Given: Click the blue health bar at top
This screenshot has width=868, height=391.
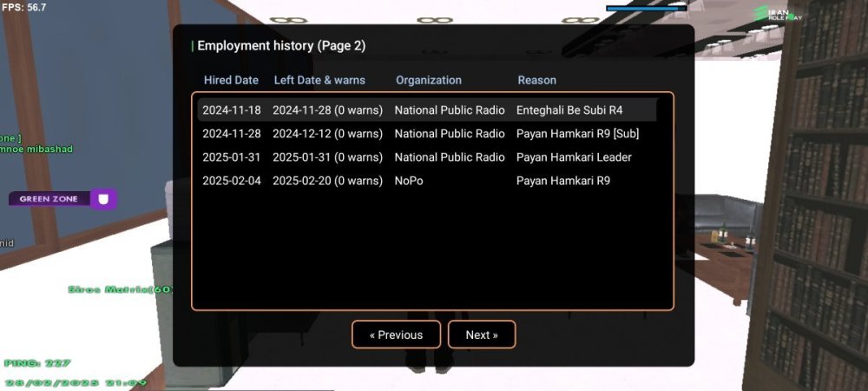Looking at the screenshot, I should click(x=646, y=8).
